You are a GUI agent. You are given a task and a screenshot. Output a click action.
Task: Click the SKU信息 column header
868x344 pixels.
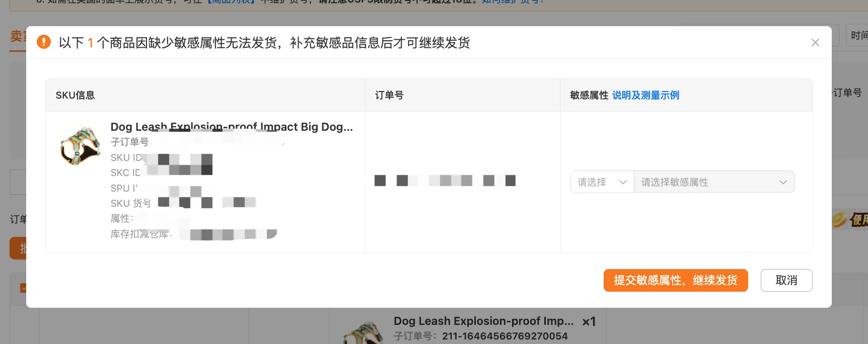[x=75, y=95]
